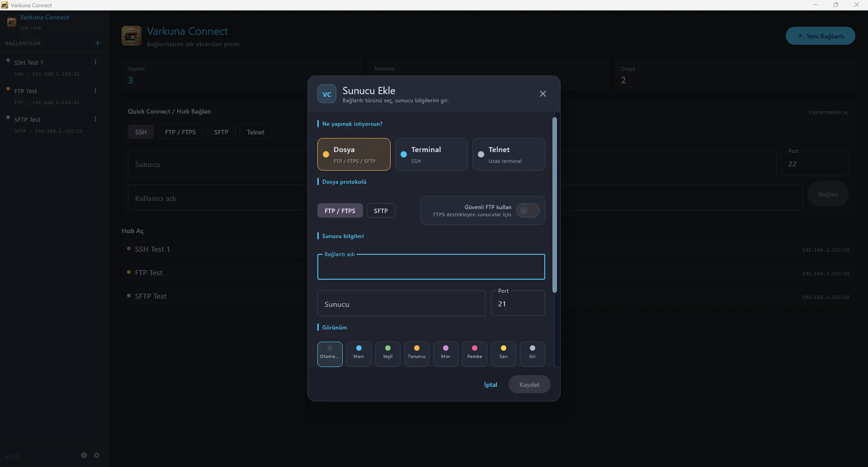Screen dimensions: 868x467
Task: Select Telnet connection type card
Action: coord(509,154)
